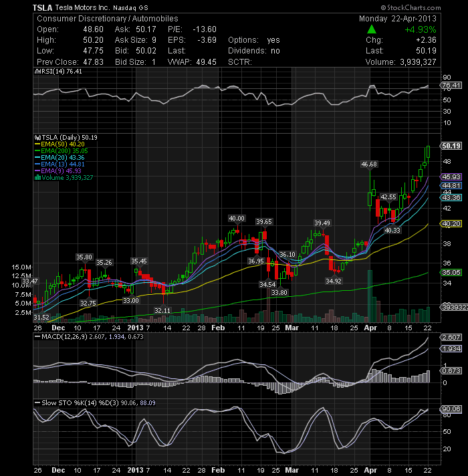Image resolution: width=468 pixels, height=476 pixels.
Task: Click the Ask Size value 9
Action: [x=154, y=40]
